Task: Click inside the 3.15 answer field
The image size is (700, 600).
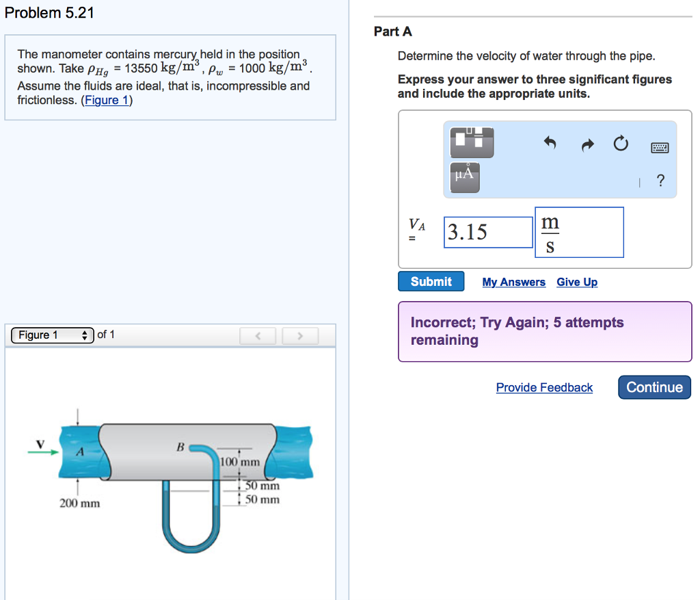Action: click(487, 233)
